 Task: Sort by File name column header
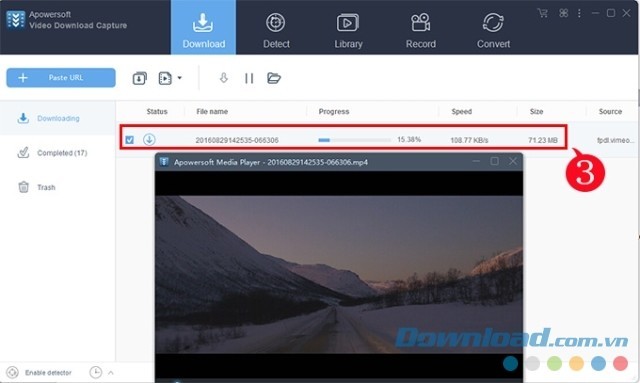(x=212, y=111)
